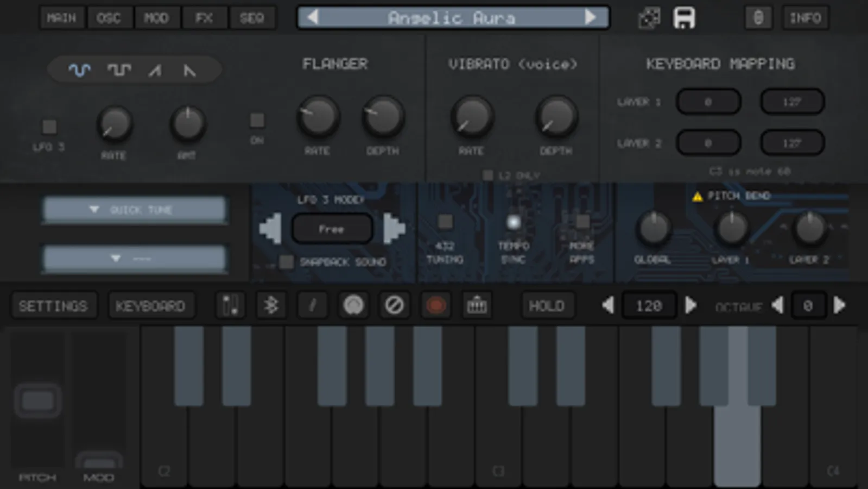Select the ramp-down sawtooth LFO shape
Image resolution: width=868 pixels, height=489 pixels.
click(189, 71)
